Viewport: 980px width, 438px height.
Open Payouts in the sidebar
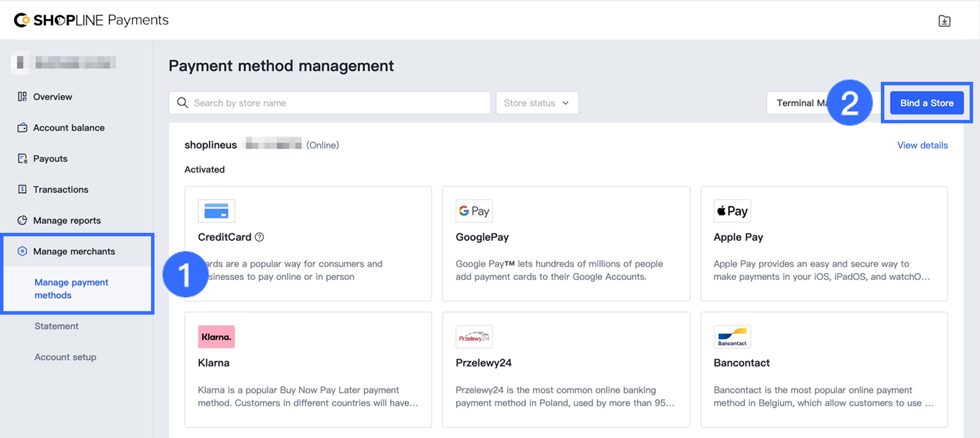tap(50, 158)
